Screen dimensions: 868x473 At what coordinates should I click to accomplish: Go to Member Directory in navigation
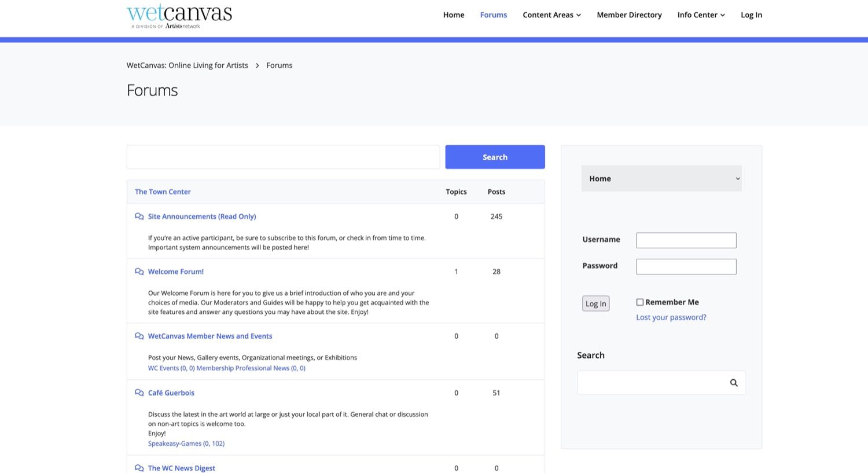click(x=629, y=15)
